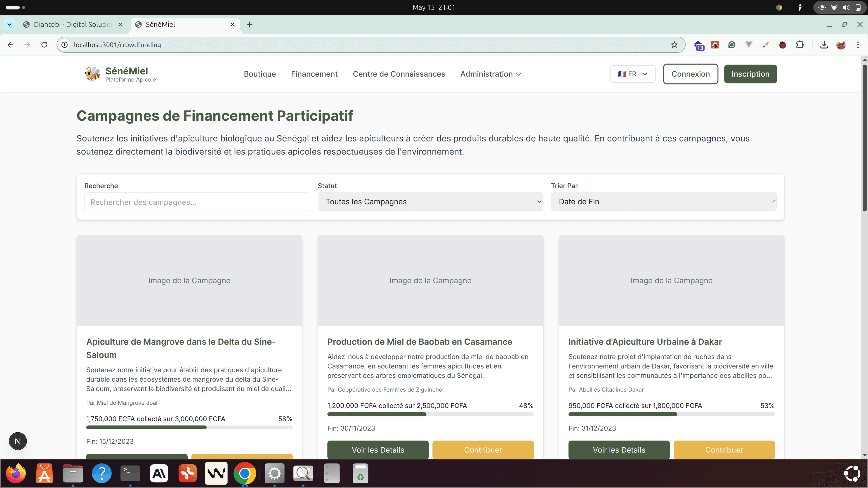Reload the crowdfunding page
This screenshot has height=488, width=868.
point(44,45)
